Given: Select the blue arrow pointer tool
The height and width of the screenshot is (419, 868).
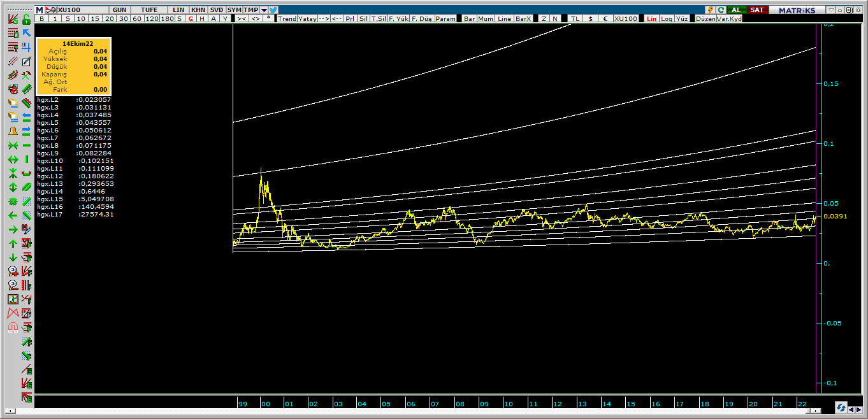Looking at the screenshot, I should (x=26, y=33).
